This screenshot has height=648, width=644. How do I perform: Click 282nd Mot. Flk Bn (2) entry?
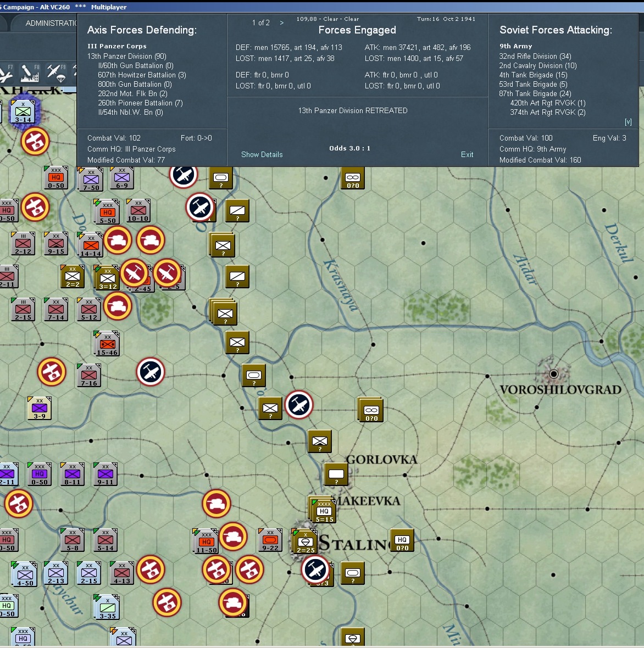tap(132, 94)
